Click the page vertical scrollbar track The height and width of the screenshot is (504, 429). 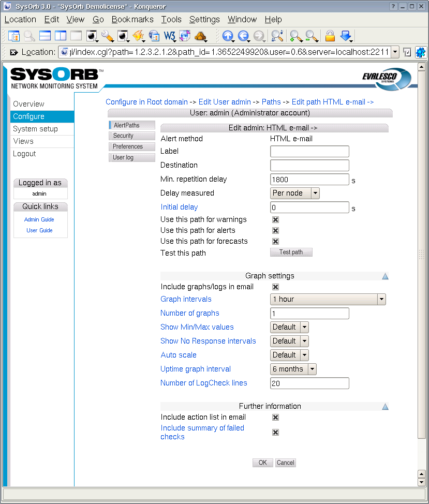tap(422, 453)
